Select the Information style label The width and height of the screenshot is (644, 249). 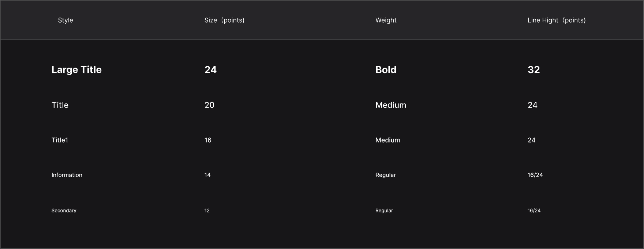[x=67, y=175]
